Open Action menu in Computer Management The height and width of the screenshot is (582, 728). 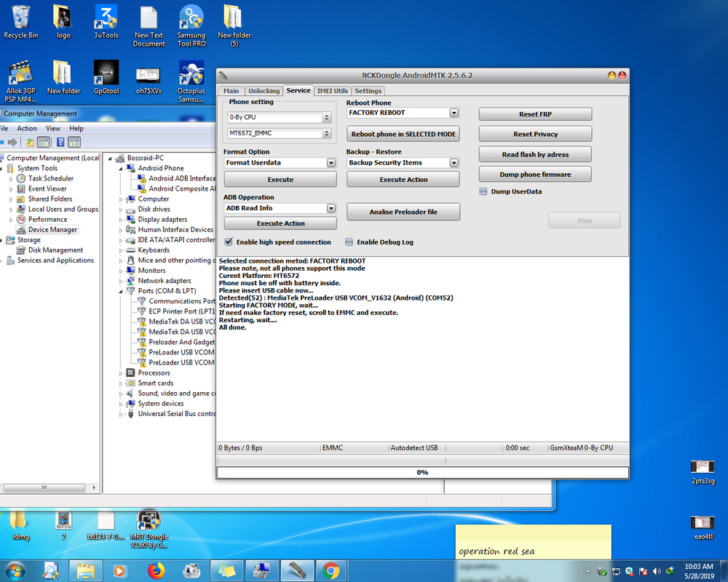point(27,129)
